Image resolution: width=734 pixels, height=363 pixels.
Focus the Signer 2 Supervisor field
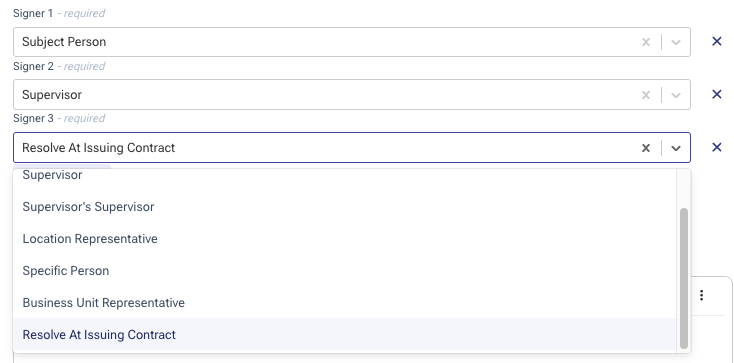tap(352, 95)
